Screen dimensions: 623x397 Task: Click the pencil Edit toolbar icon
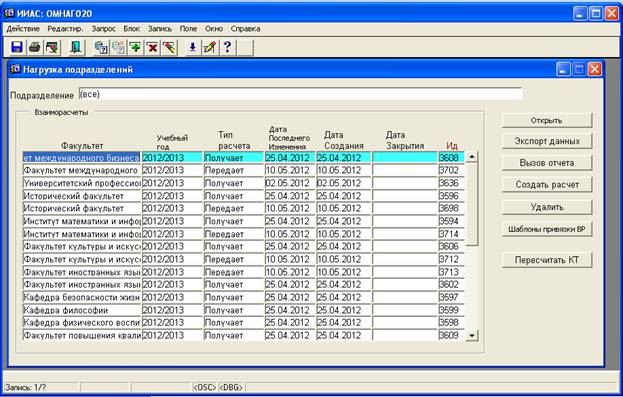(x=210, y=48)
